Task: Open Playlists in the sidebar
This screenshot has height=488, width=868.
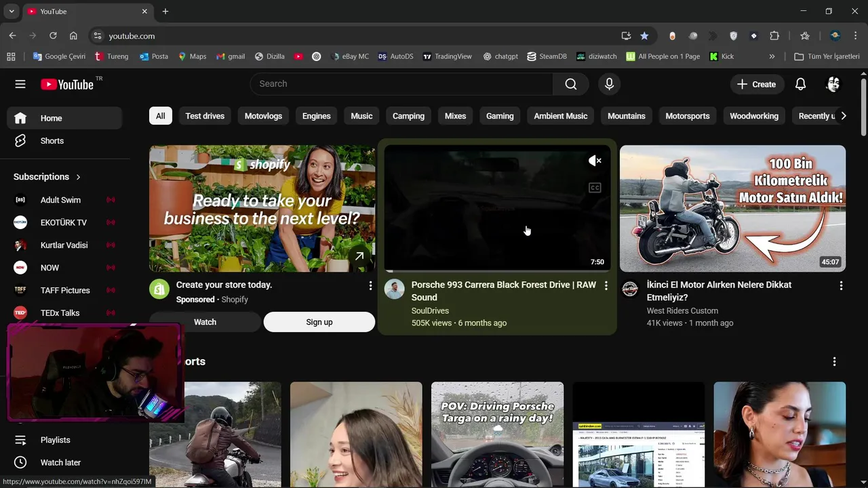Action: (x=64, y=440)
